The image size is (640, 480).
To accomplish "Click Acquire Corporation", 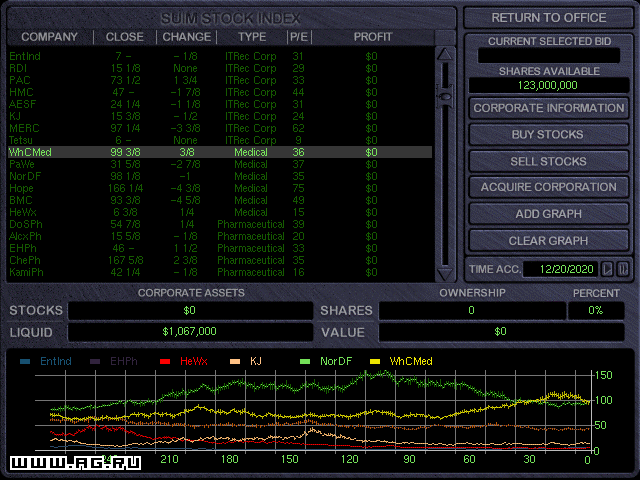I will 548,187.
